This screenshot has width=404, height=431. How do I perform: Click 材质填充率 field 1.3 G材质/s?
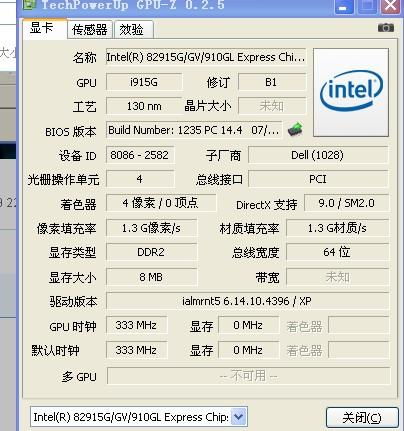click(338, 228)
